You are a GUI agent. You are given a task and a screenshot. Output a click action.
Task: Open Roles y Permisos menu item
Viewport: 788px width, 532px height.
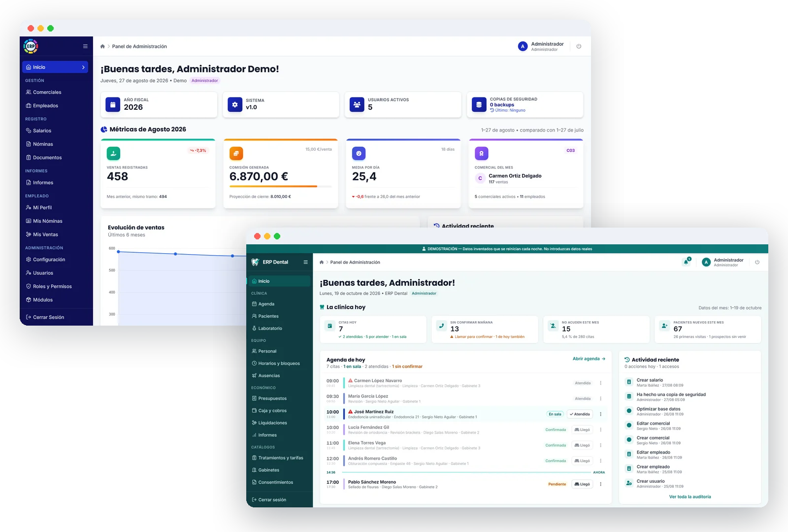55,286
